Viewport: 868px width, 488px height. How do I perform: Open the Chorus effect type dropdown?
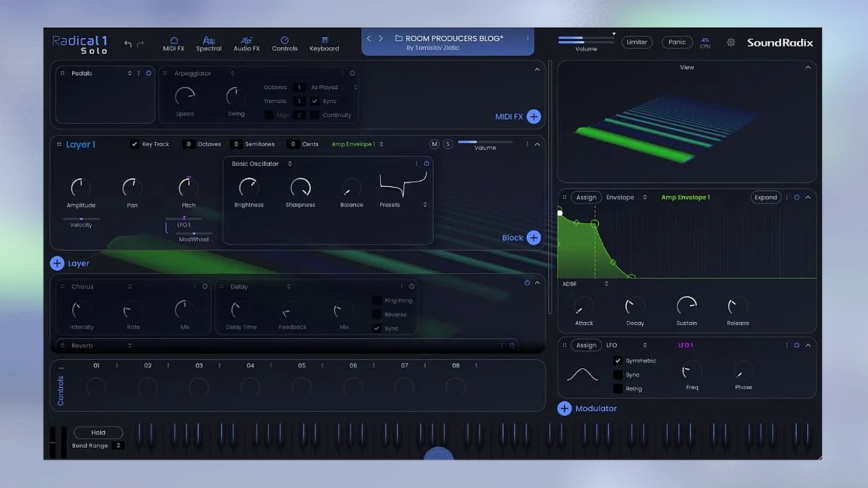click(x=130, y=287)
